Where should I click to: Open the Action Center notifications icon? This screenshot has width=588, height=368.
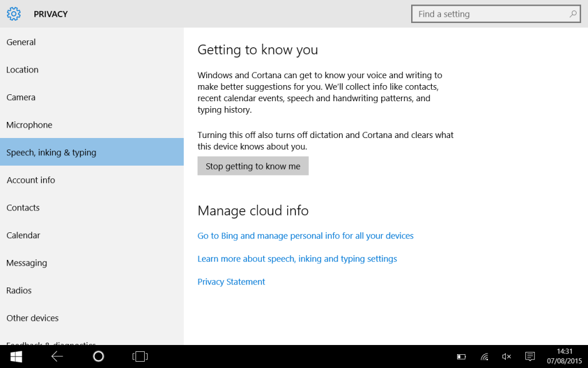529,356
